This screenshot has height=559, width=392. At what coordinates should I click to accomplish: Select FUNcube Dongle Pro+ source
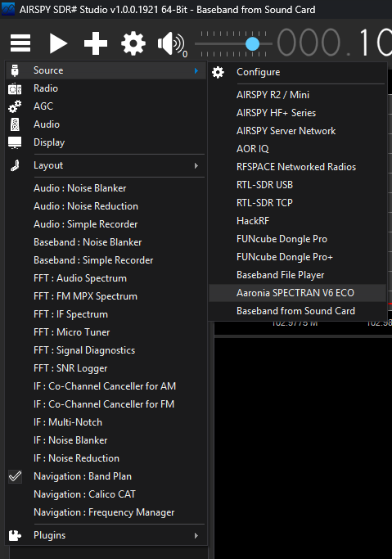(298, 257)
